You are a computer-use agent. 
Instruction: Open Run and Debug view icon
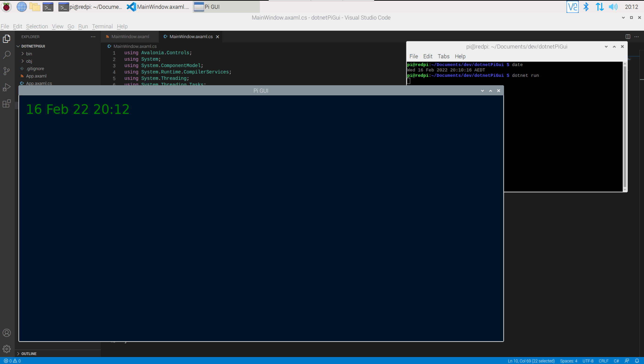pyautogui.click(x=7, y=87)
